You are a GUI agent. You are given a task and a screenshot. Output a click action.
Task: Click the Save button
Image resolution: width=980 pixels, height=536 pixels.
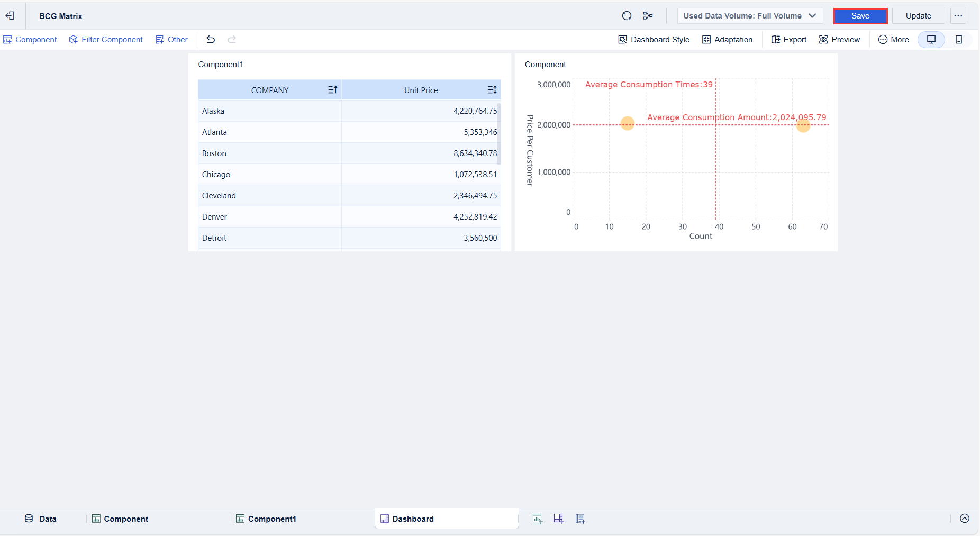click(860, 16)
